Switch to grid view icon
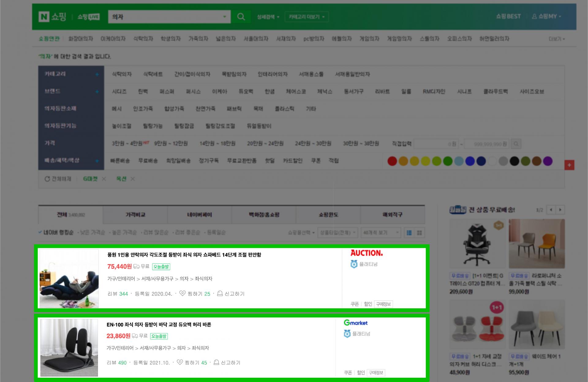The width and height of the screenshot is (588, 382). [420, 233]
